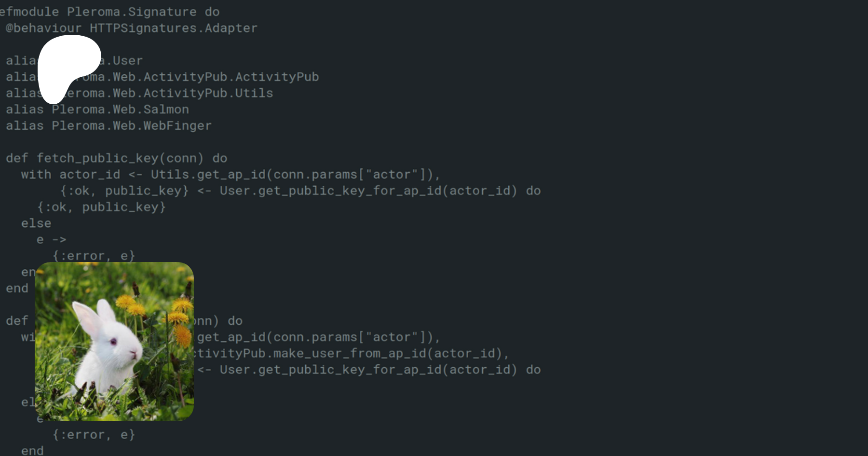The height and width of the screenshot is (456, 868).
Task: Click the white rabbit photo thumbnail
Action: 114,341
